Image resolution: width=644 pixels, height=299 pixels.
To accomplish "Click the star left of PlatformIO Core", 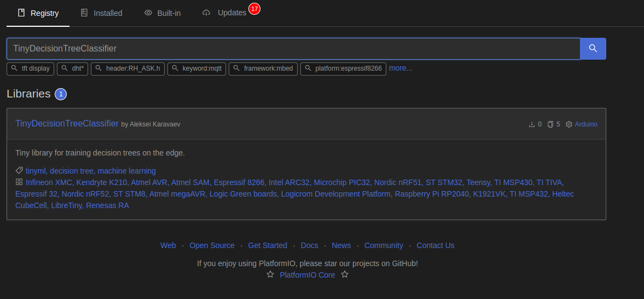I will pyautogui.click(x=270, y=274).
